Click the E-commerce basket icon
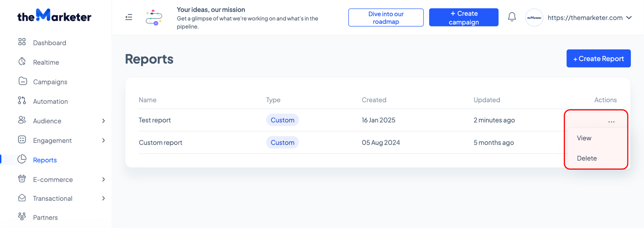The width and height of the screenshot is (644, 228). click(22, 179)
